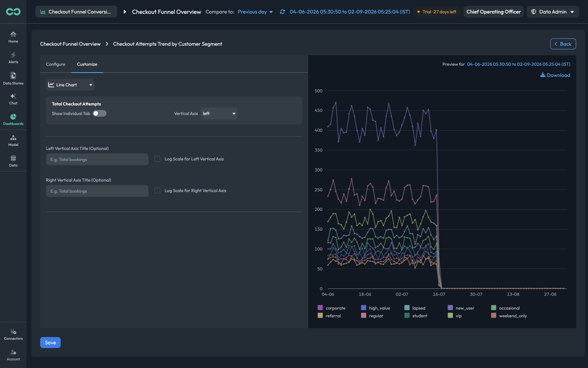
Task: Click the 500 y-axis label
Action: click(319, 91)
